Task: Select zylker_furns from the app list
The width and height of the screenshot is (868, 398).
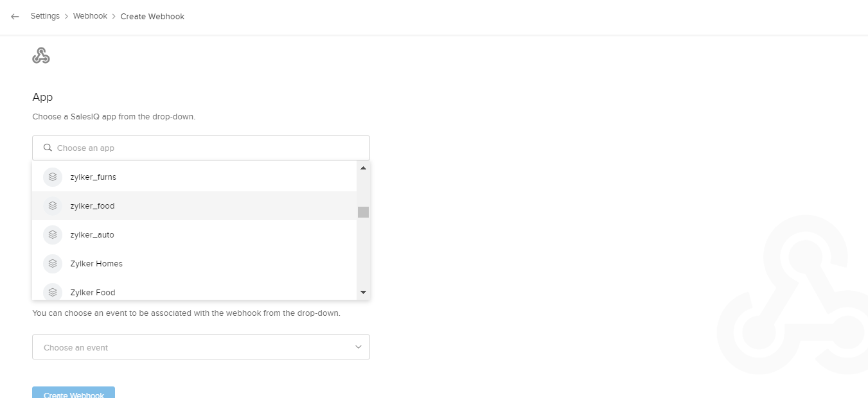Action: coord(93,177)
